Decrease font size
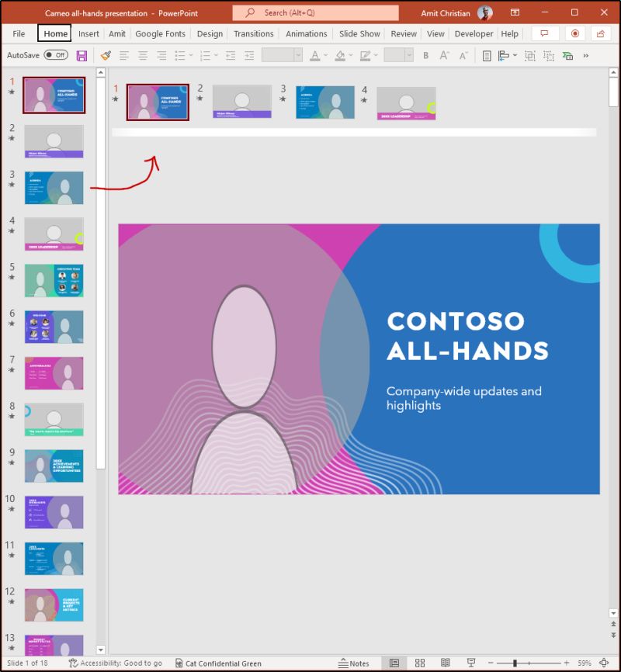Image resolution: width=621 pixels, height=672 pixels. 463,55
